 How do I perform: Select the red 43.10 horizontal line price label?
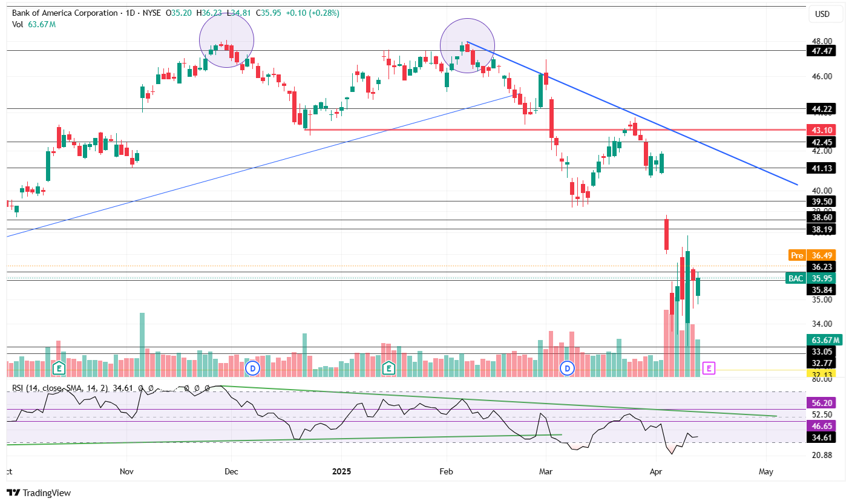pos(821,129)
